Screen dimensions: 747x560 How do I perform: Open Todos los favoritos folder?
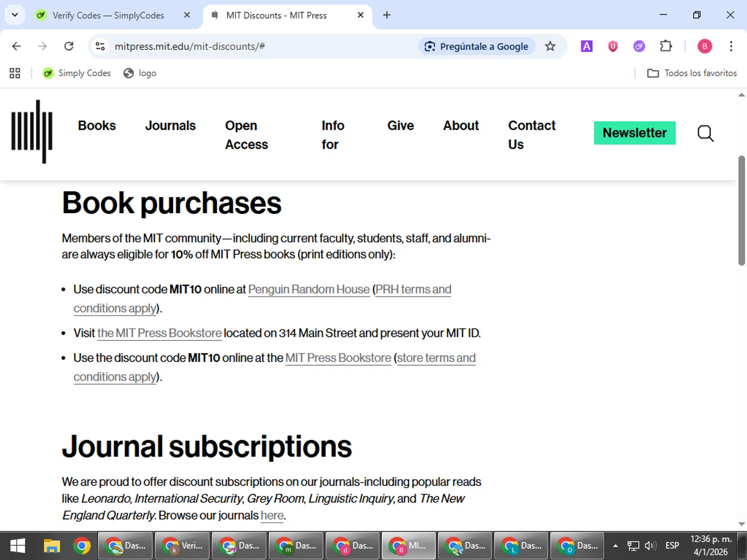[x=692, y=73]
